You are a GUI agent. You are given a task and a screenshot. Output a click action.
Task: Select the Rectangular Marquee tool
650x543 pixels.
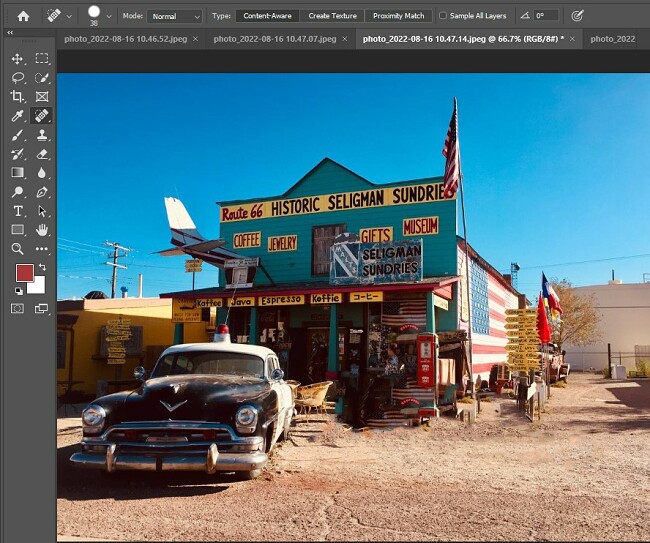41,58
